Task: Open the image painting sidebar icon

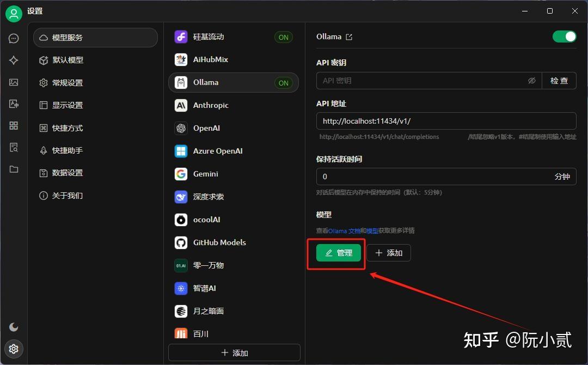Action: pyautogui.click(x=14, y=82)
